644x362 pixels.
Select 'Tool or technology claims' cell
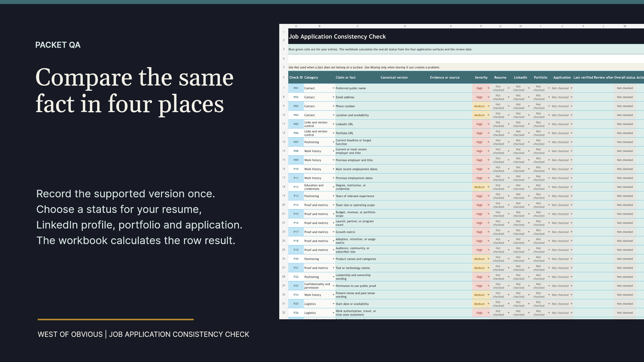point(357,268)
